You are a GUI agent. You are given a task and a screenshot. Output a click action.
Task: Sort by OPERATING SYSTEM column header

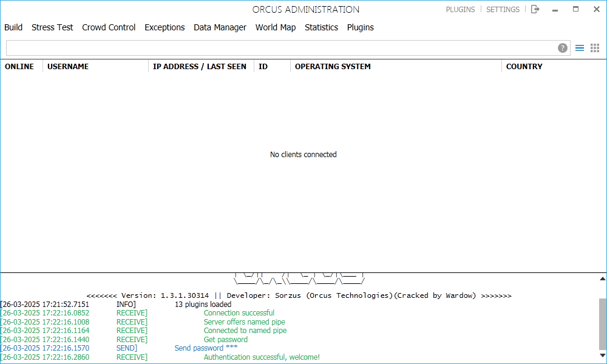click(333, 67)
